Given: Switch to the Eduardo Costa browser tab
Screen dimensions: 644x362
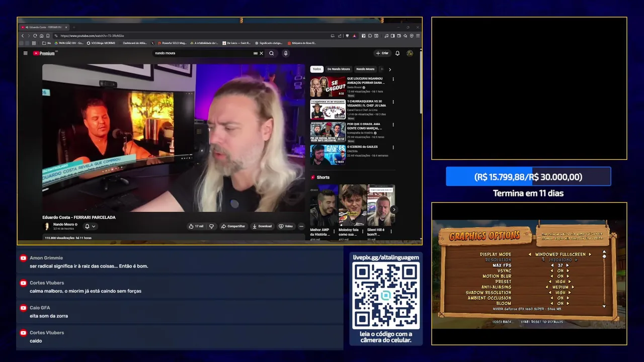Looking at the screenshot, I should pos(44,27).
